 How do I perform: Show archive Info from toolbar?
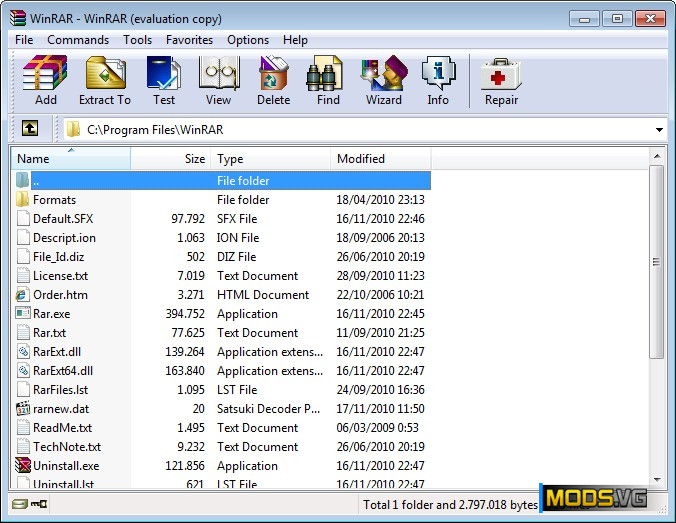pos(438,80)
